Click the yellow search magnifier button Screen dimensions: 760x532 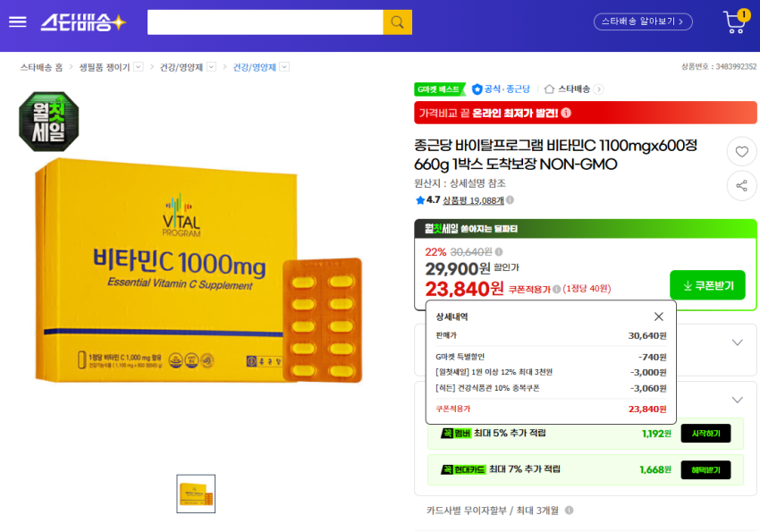[x=398, y=22]
